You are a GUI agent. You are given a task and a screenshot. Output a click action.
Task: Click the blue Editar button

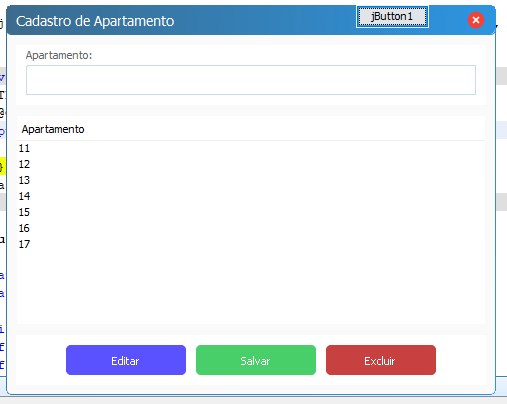[126, 360]
